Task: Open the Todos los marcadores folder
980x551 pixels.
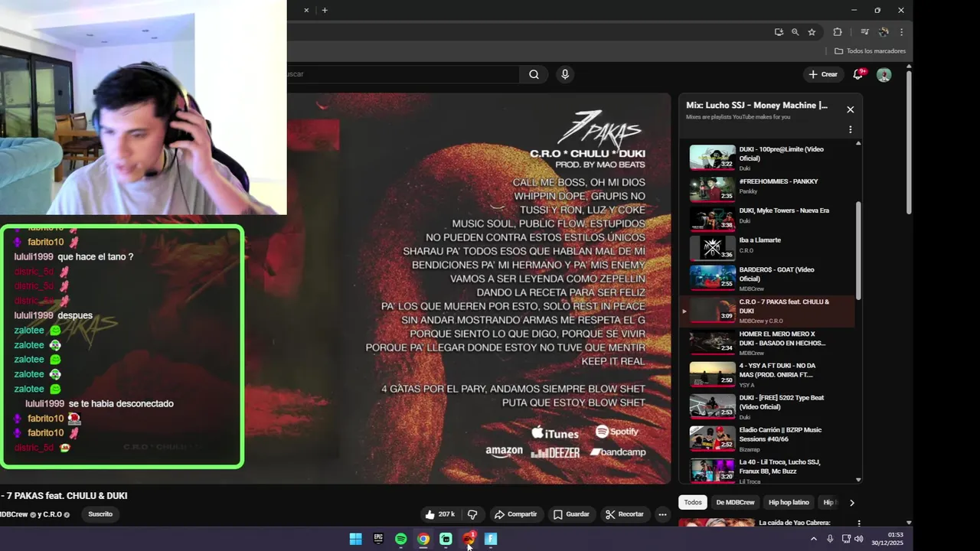Action: (870, 51)
